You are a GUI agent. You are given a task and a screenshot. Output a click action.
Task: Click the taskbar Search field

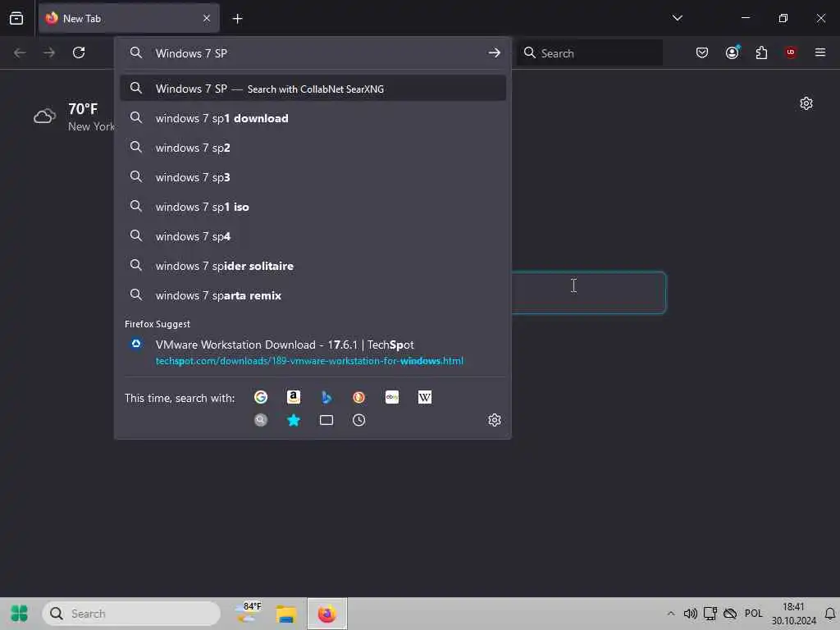coord(131,614)
